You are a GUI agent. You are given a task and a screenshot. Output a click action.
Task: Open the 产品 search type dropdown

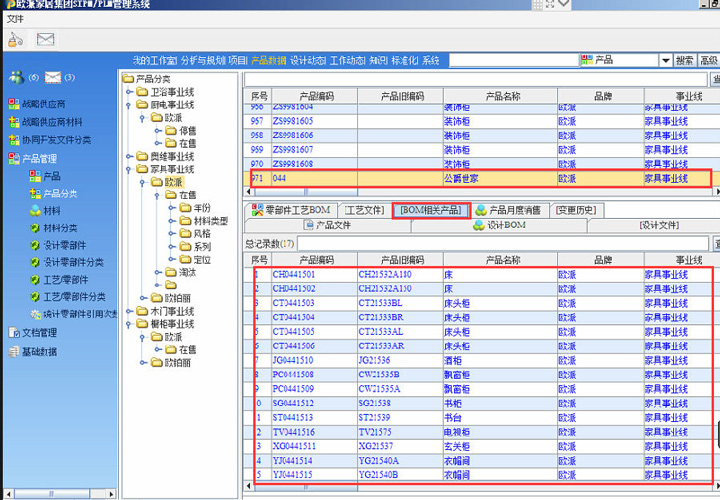pos(663,61)
